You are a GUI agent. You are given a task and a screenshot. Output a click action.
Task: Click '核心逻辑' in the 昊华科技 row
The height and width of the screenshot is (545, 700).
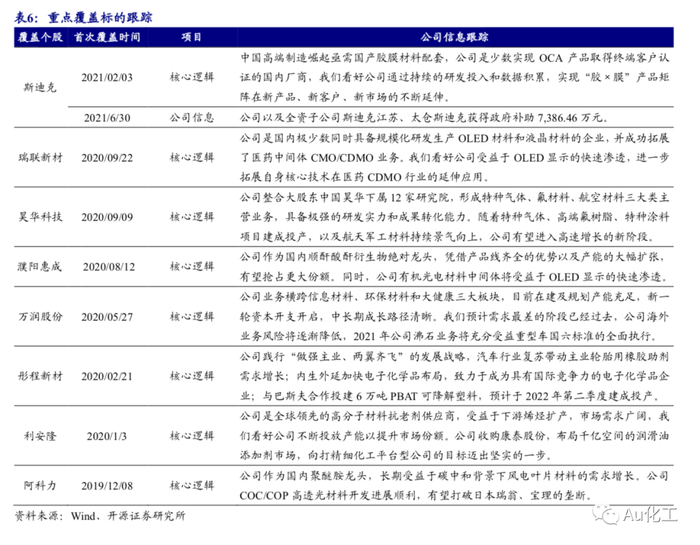point(192,217)
